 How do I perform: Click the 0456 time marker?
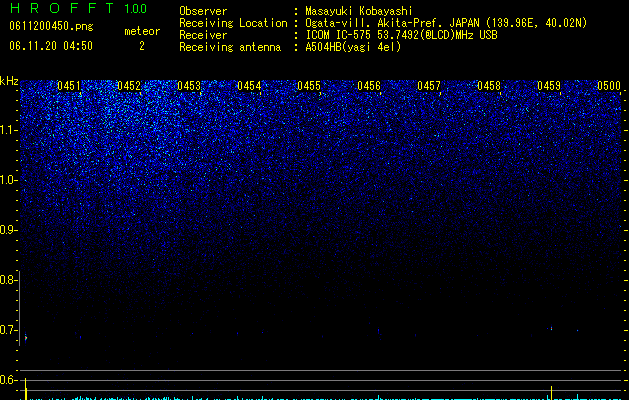click(369, 86)
